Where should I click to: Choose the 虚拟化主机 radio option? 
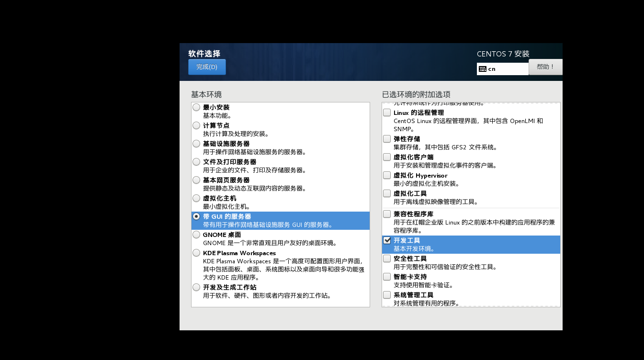(x=196, y=198)
